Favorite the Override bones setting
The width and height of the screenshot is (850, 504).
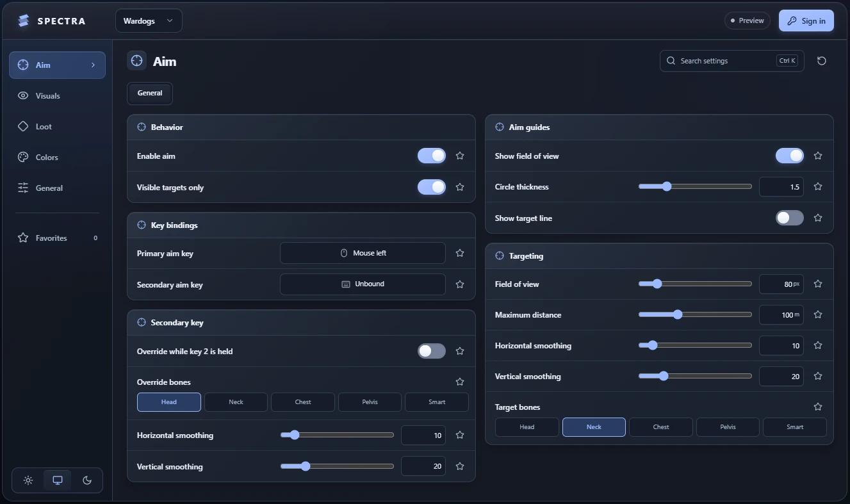point(460,382)
